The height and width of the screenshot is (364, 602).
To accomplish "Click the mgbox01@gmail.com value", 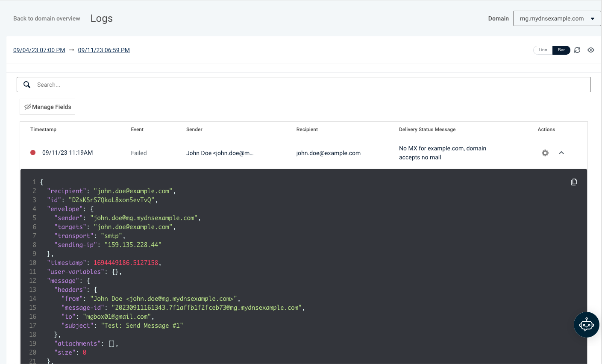I will coord(117,317).
